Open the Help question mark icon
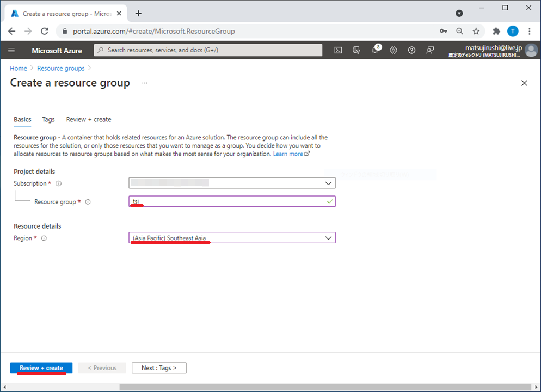 411,50
